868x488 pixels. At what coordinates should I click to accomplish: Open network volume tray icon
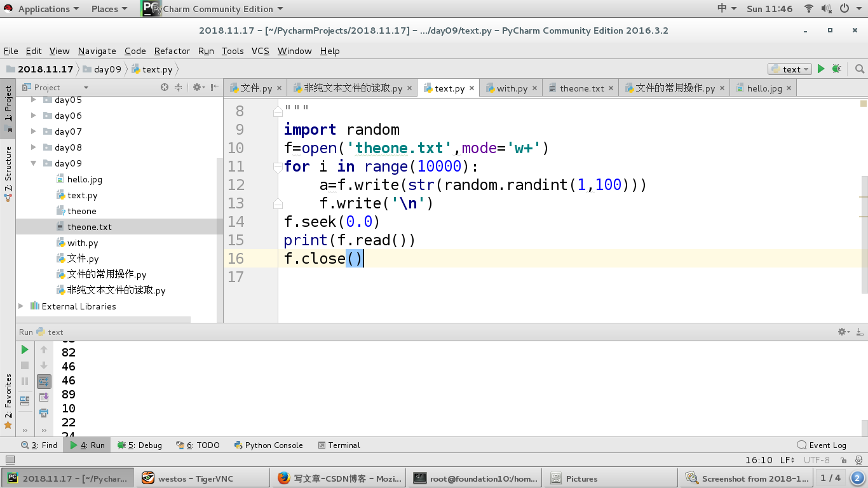pos(827,9)
